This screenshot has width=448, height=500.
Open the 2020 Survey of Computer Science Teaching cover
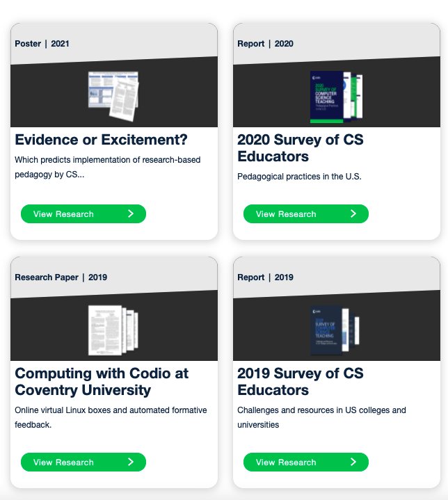coord(336,97)
